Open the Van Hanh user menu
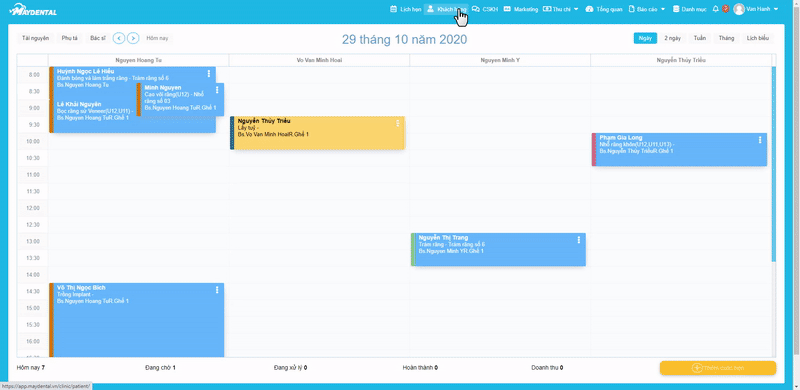 756,9
